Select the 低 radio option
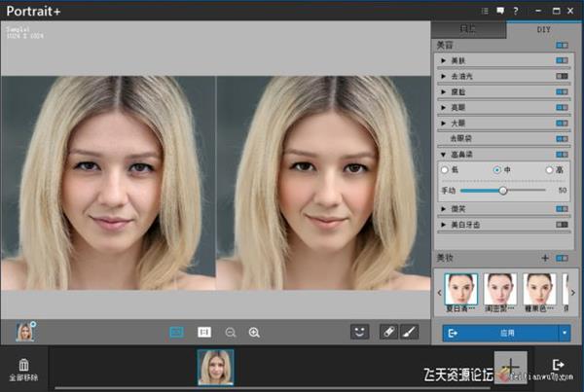The height and width of the screenshot is (392, 584). [x=445, y=170]
